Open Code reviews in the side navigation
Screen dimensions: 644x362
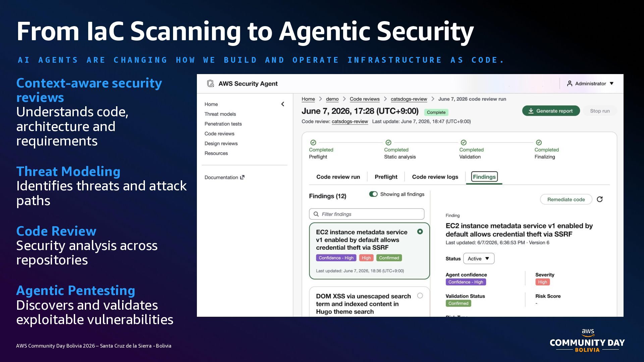pos(219,133)
